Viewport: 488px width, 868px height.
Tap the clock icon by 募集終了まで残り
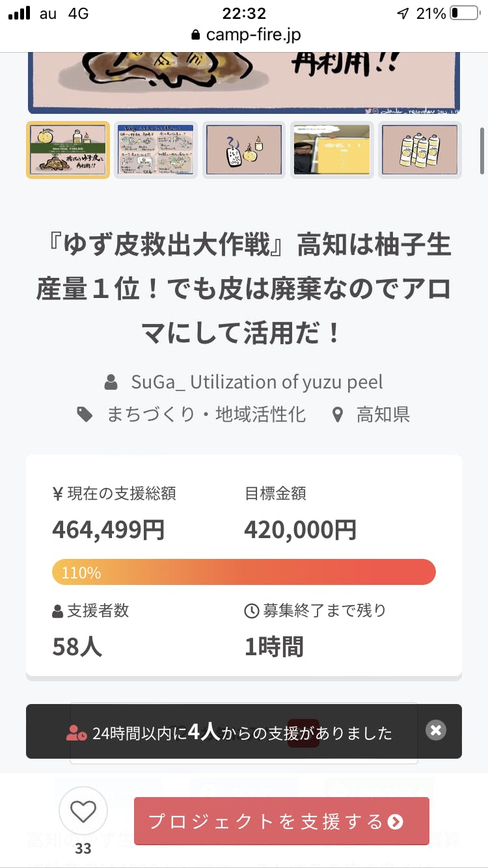tap(251, 611)
